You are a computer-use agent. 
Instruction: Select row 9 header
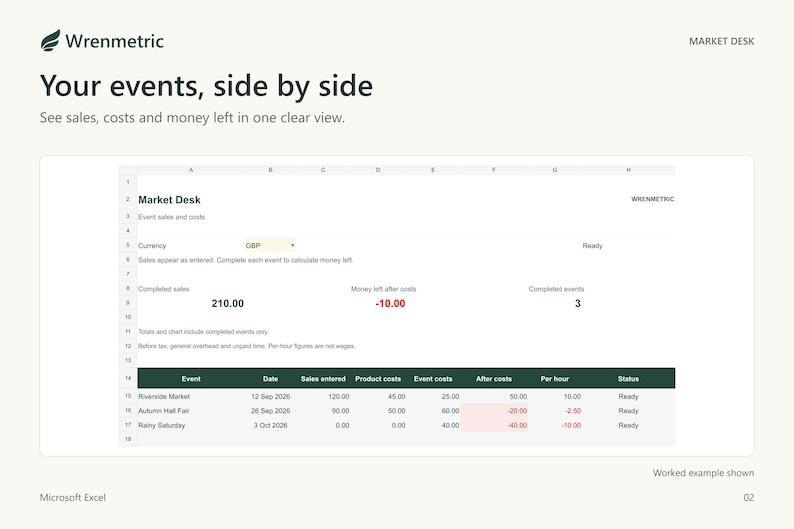(x=128, y=303)
